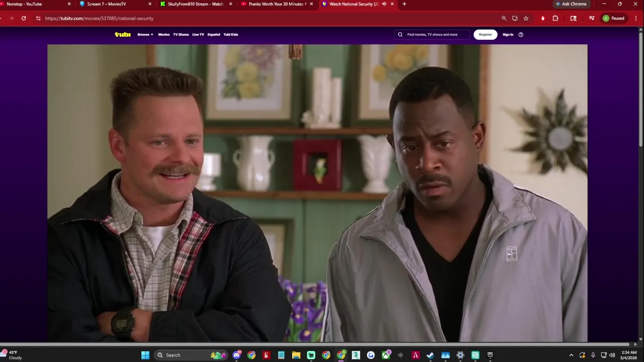
Task: Go forward in browser history
Action: 11,18
